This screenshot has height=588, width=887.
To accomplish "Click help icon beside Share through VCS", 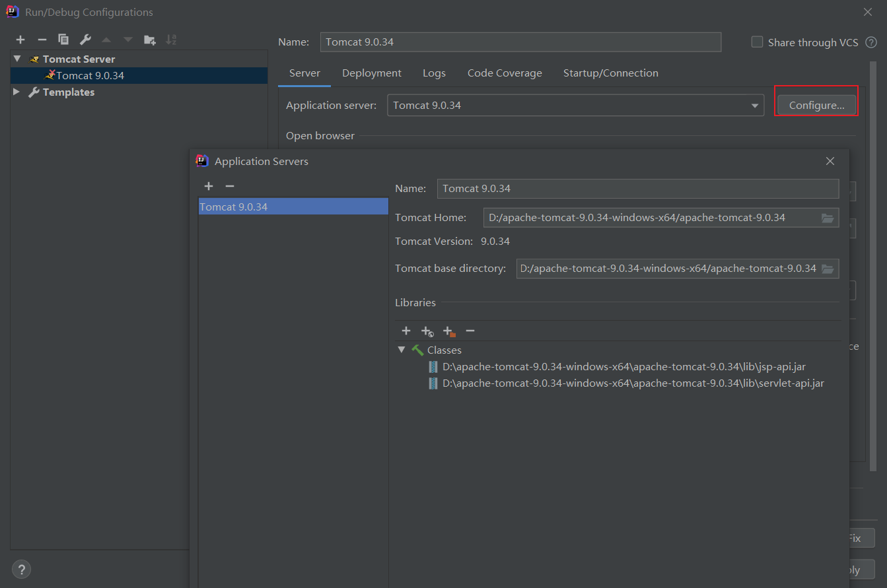I will coord(871,42).
